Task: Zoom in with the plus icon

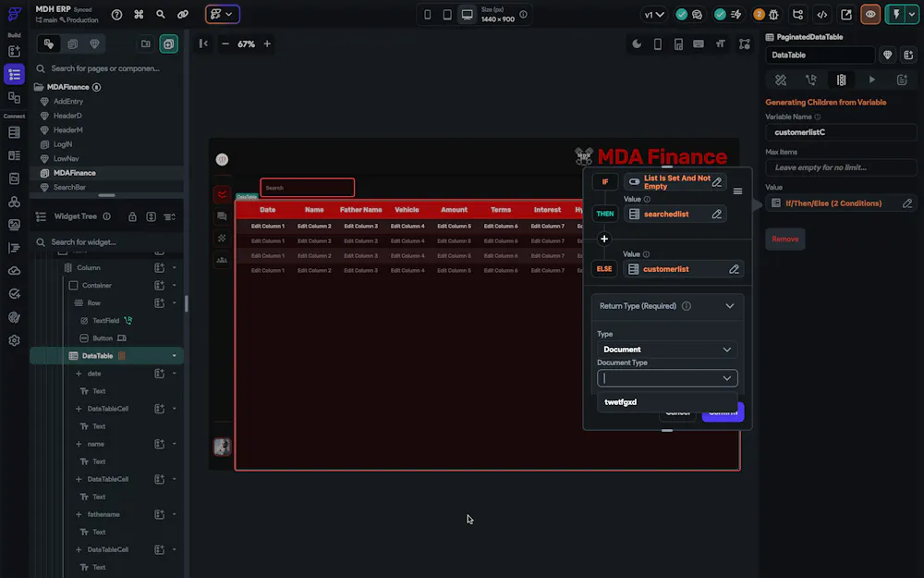Action: coord(267,43)
